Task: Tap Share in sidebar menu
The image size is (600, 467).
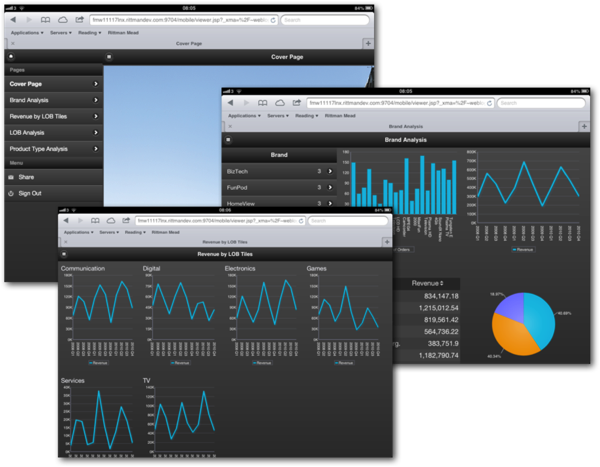Action: tap(54, 177)
